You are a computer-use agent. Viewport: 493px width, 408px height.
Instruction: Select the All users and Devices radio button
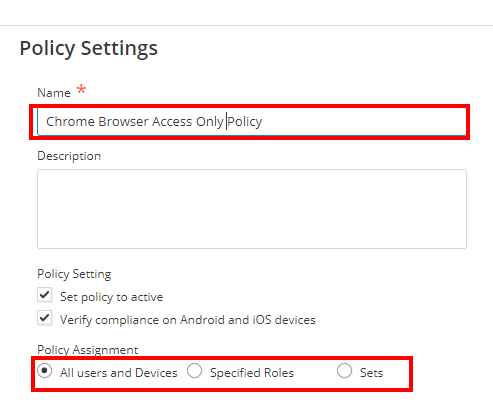pyautogui.click(x=44, y=371)
